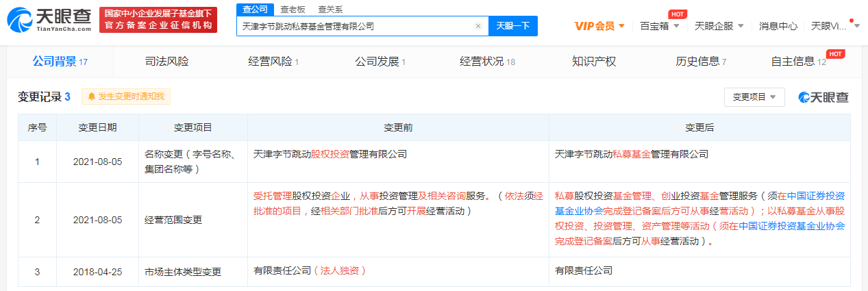
Task: Expand the 天眼企服 menu
Action: [x=719, y=26]
